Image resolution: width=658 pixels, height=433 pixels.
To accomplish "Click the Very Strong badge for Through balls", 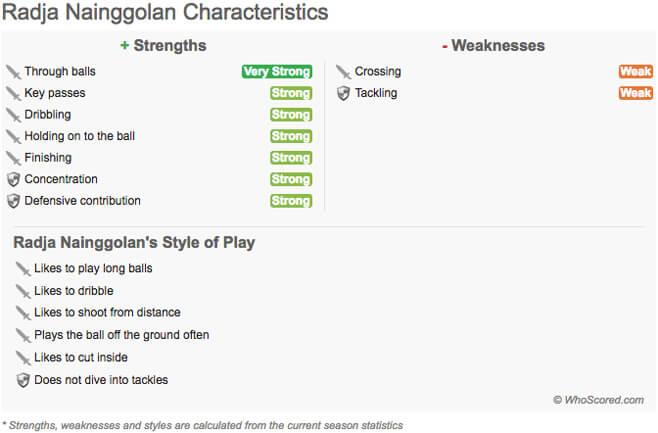I will tap(276, 72).
